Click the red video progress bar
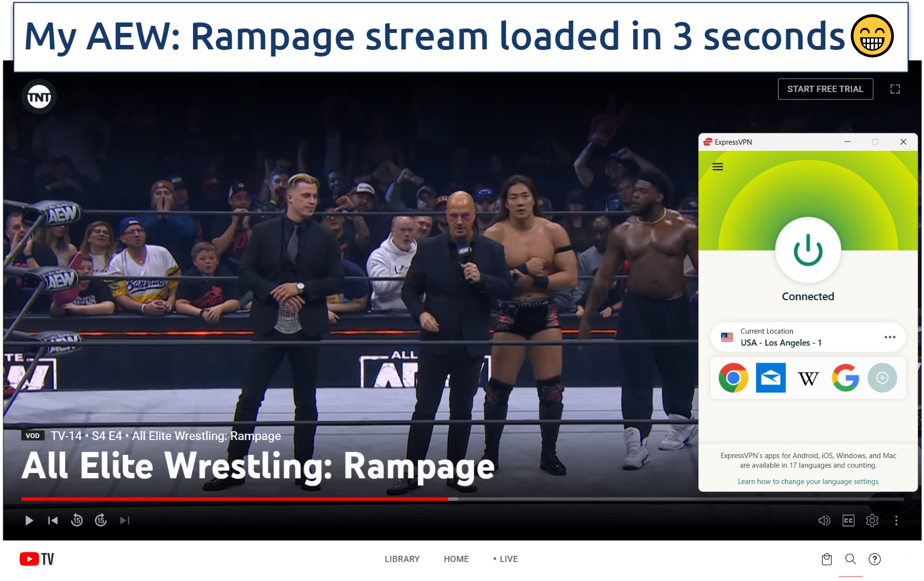The width and height of the screenshot is (924, 581). coord(236,499)
